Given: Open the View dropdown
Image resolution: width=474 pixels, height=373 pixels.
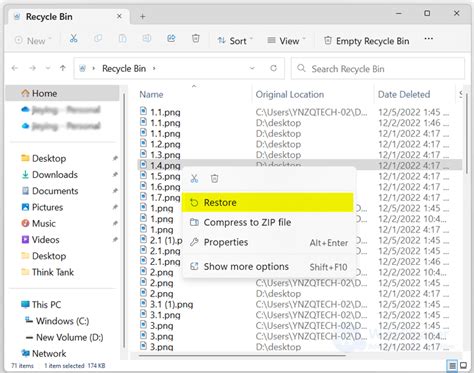Looking at the screenshot, I should (287, 41).
